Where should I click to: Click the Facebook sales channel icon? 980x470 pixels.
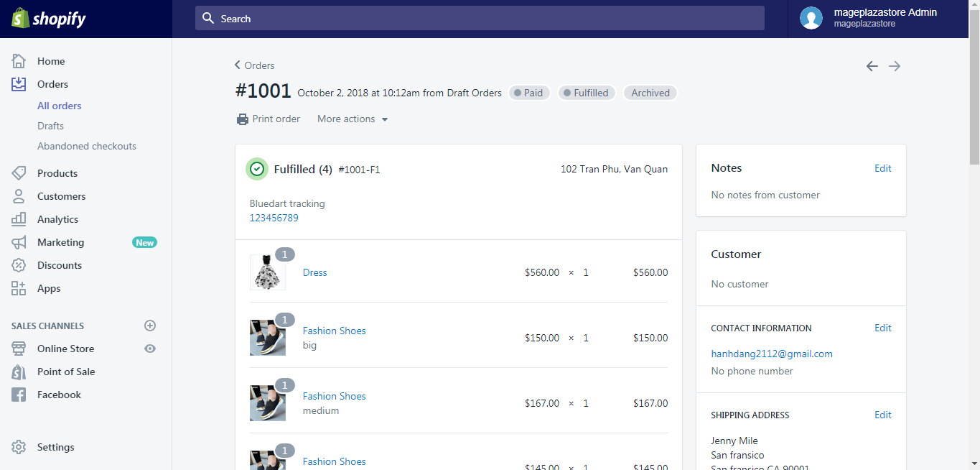click(19, 395)
